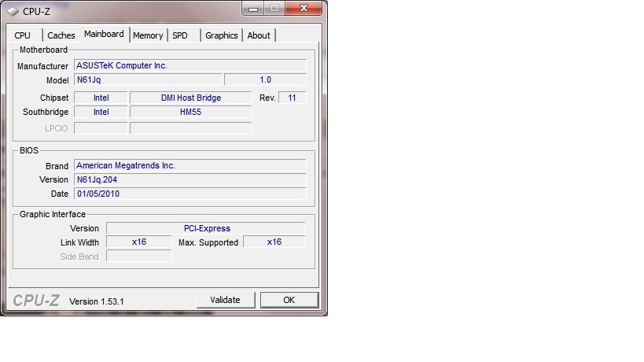Click the Chipset Intel field

[101, 98]
